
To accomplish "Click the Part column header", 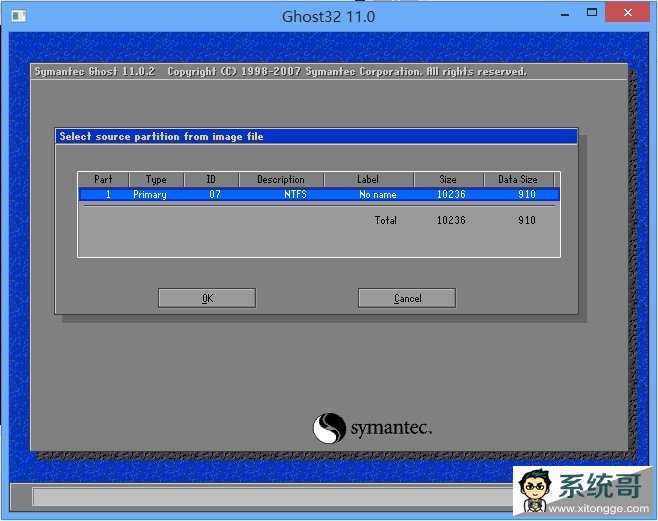I will 103,180.
